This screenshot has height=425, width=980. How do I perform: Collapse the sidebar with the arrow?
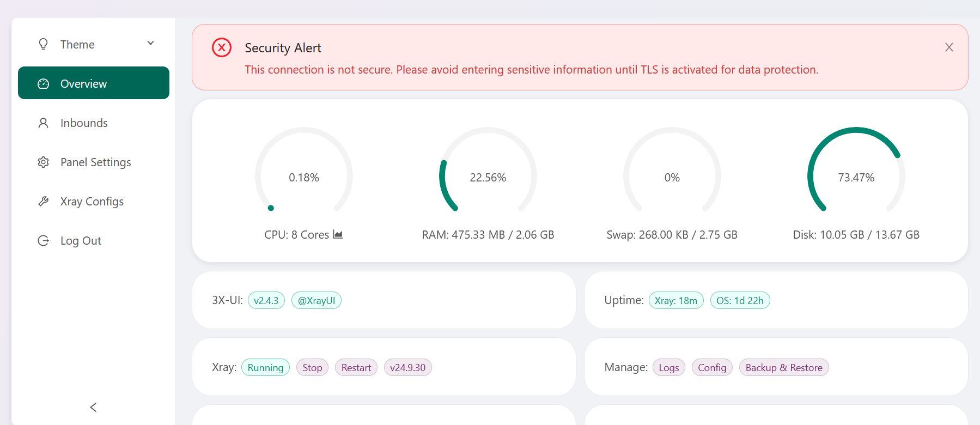[x=93, y=407]
